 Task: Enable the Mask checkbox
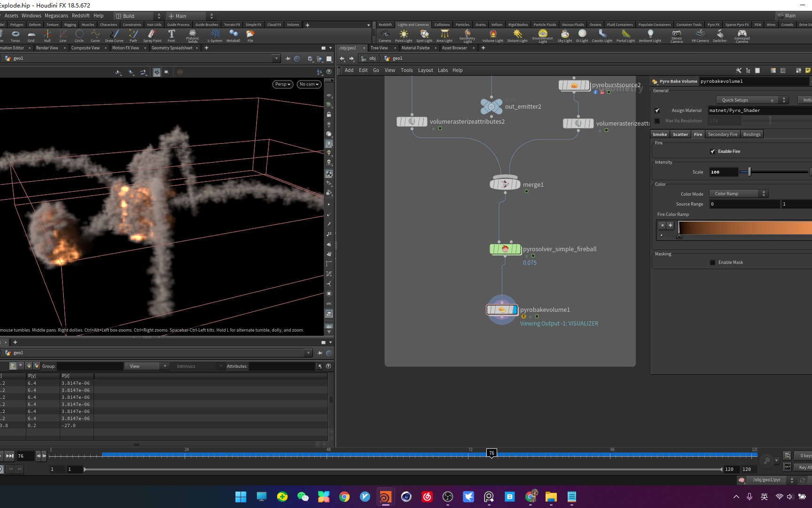(x=713, y=262)
